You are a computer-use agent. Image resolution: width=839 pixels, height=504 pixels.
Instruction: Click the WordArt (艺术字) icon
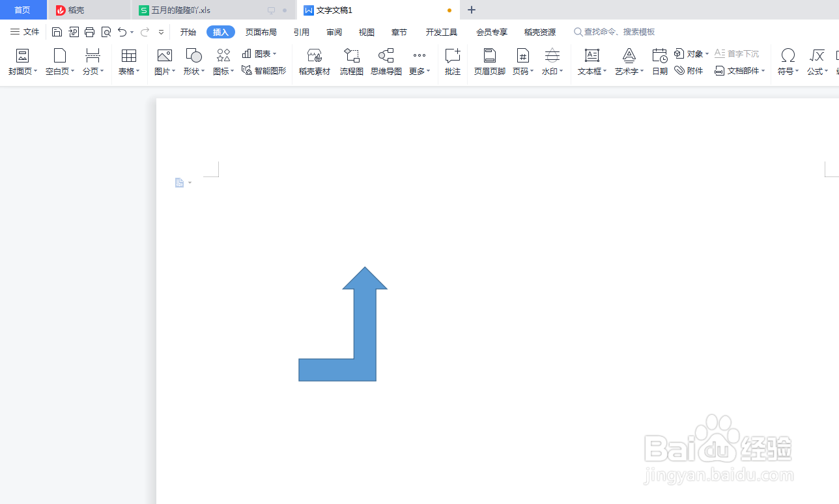[629, 55]
